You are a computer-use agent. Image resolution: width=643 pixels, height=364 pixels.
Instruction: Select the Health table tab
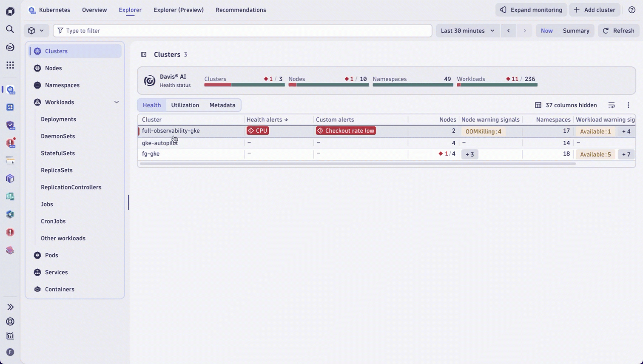tap(152, 105)
